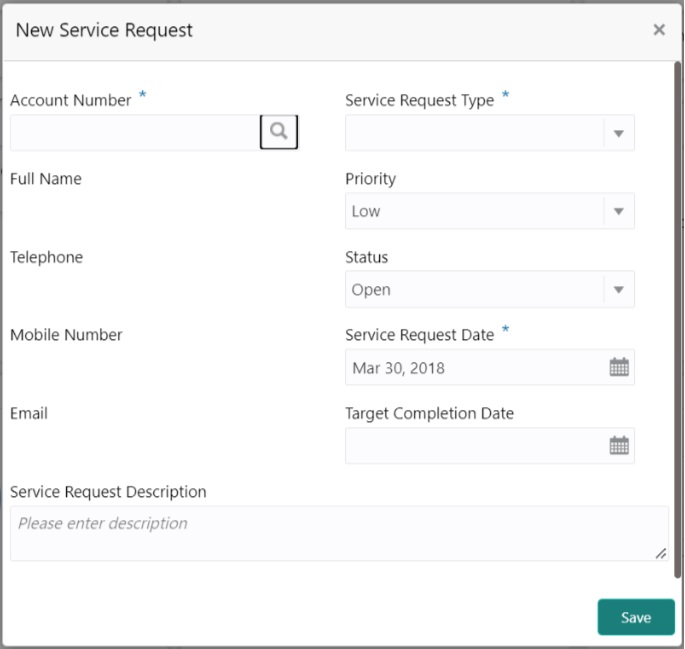
Task: Click the Email label
Action: pos(29,413)
